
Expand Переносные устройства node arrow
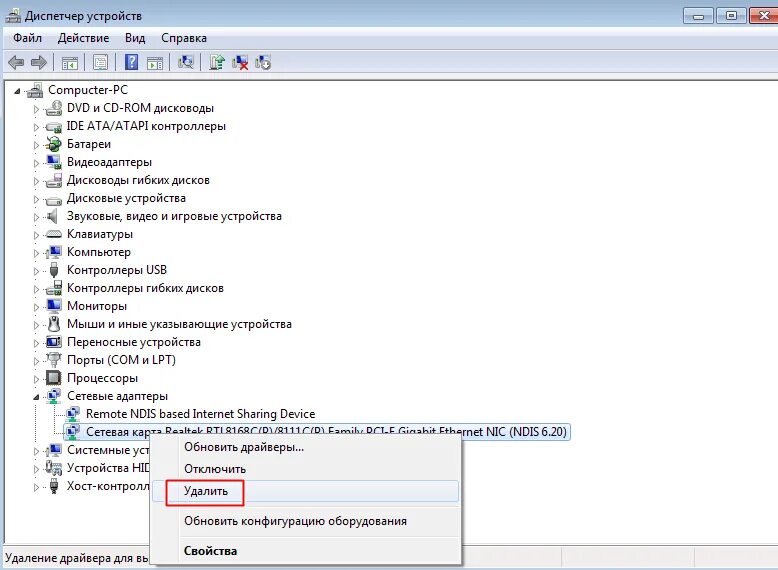pos(36,343)
